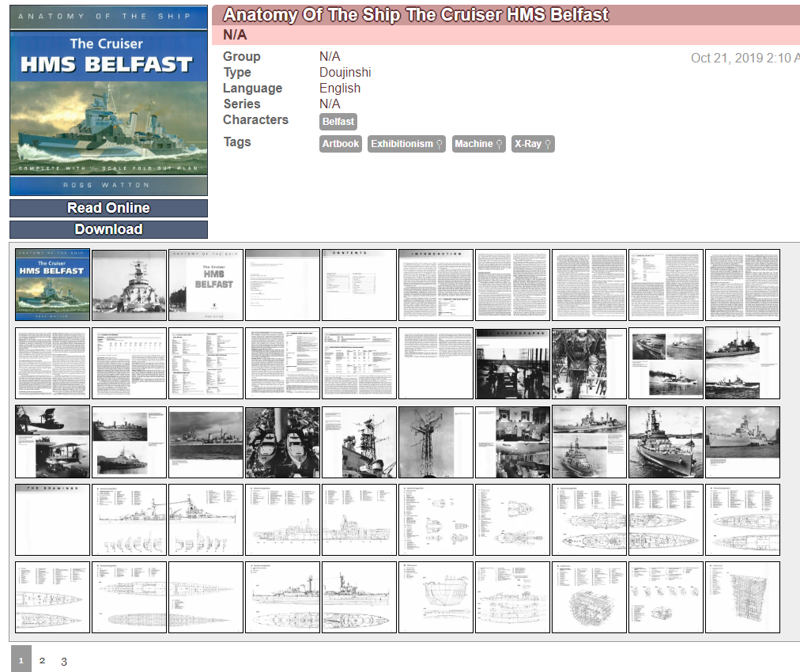Open the gray HMS BELFAST title page thumbnail
The width and height of the screenshot is (800, 672).
206,285
